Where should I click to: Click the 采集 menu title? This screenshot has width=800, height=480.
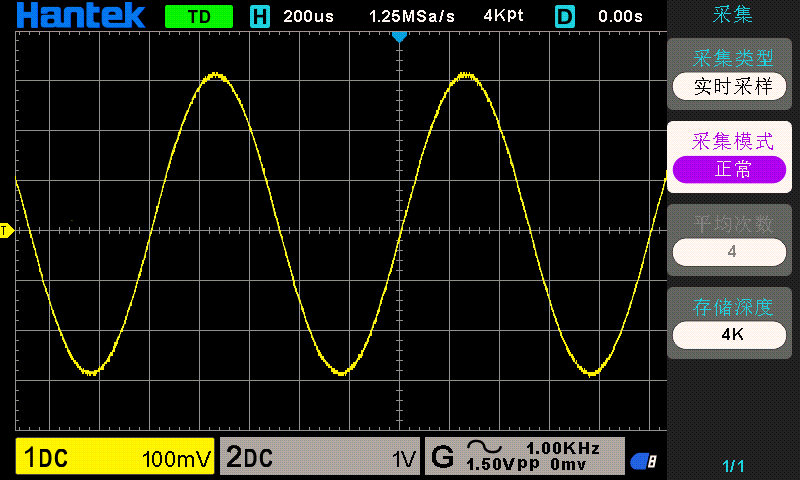(x=732, y=15)
